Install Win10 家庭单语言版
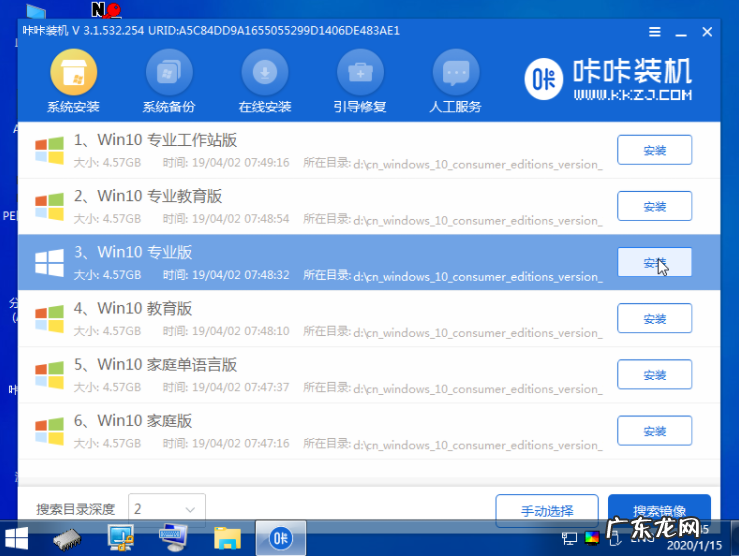 pyautogui.click(x=655, y=375)
